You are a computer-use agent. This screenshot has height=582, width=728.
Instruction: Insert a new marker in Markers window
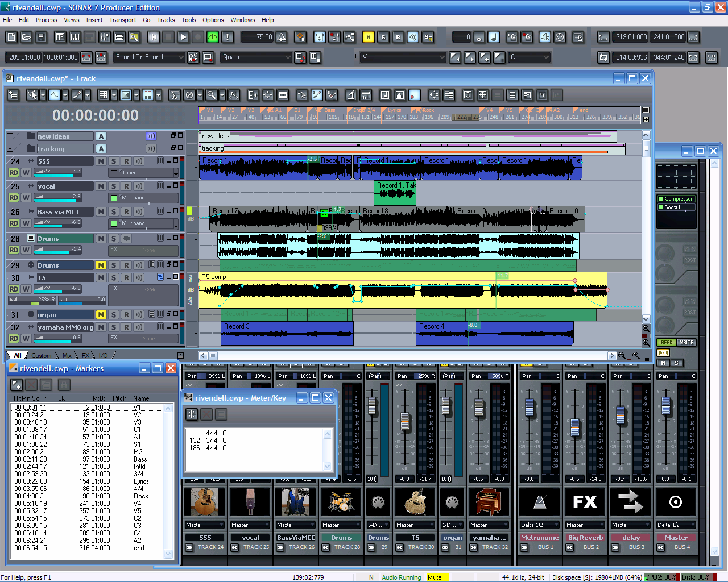(16, 385)
